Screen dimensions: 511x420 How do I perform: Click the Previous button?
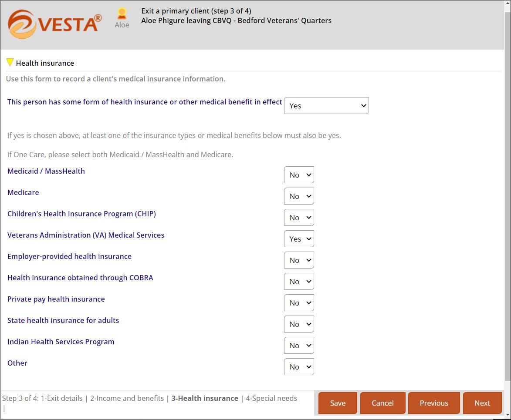point(434,403)
